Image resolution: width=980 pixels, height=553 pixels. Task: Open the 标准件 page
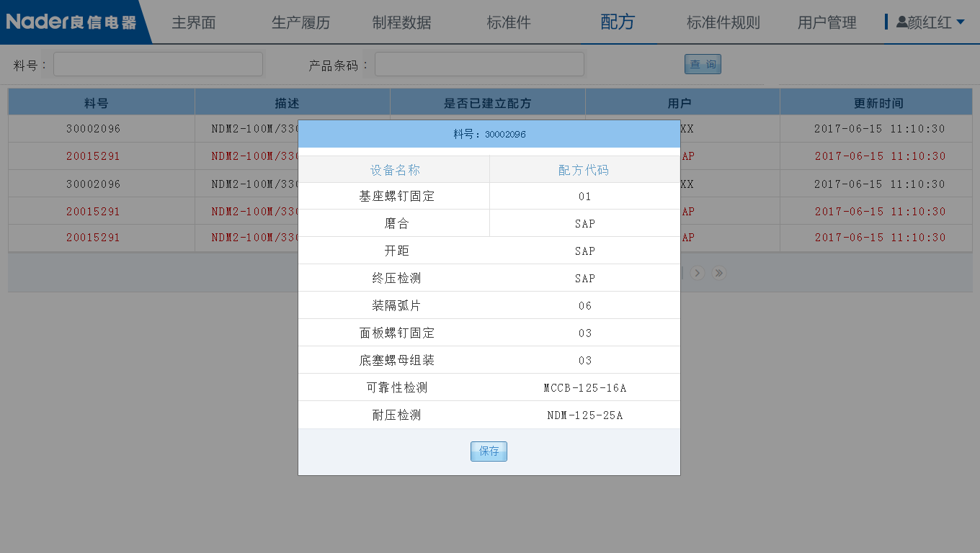[508, 22]
